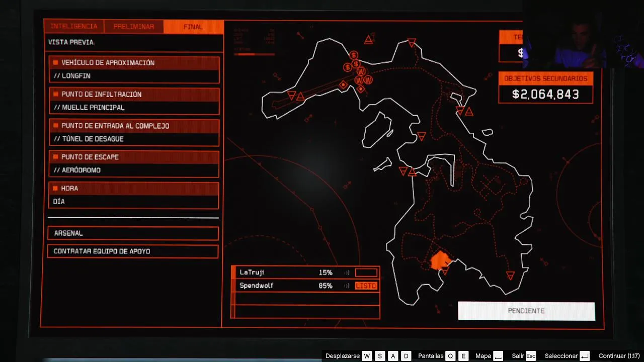644x362 pixels.
Task: Click down-triangle at south-east coast
Action: click(510, 276)
